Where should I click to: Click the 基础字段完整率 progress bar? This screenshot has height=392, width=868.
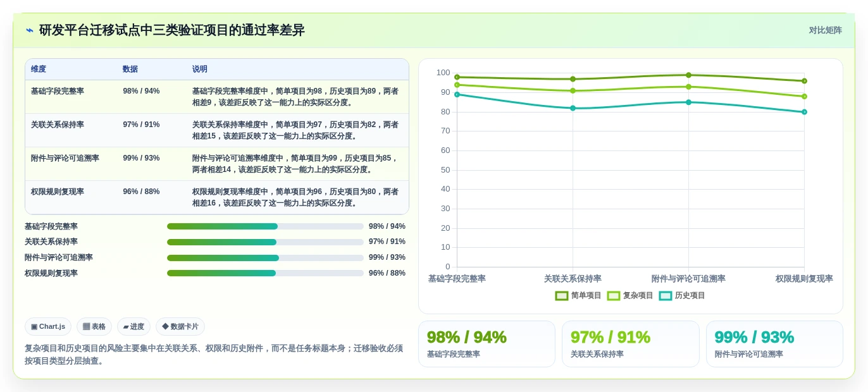coord(265,226)
